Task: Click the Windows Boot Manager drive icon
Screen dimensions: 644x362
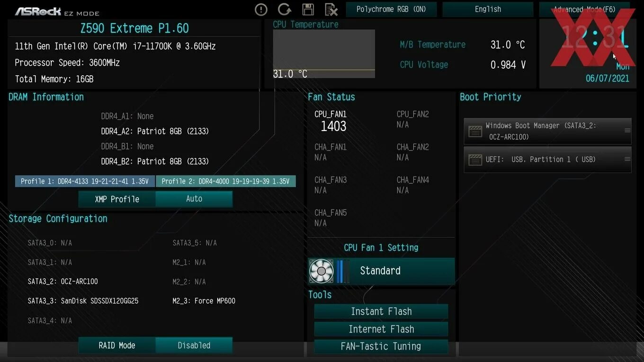Action: point(475,131)
